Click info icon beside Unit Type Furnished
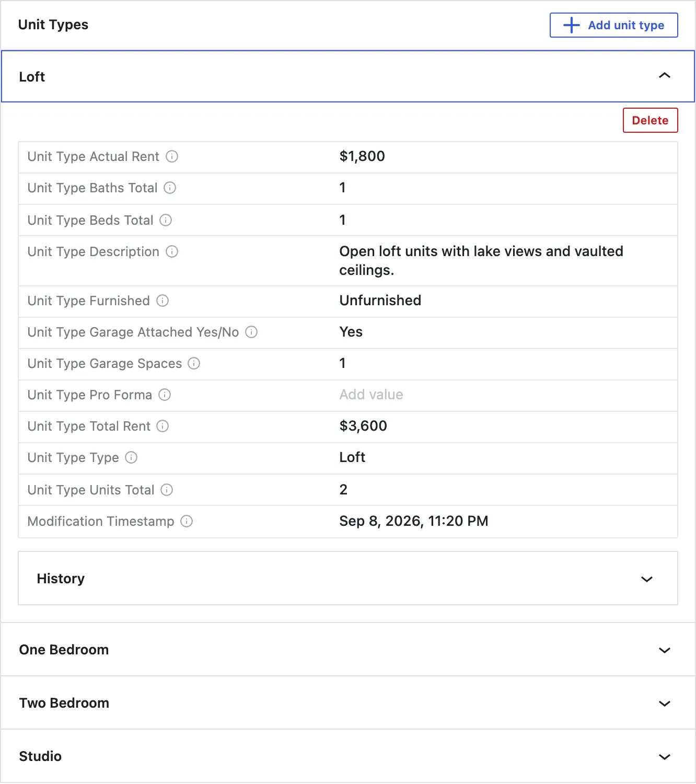696x784 pixels. (163, 301)
